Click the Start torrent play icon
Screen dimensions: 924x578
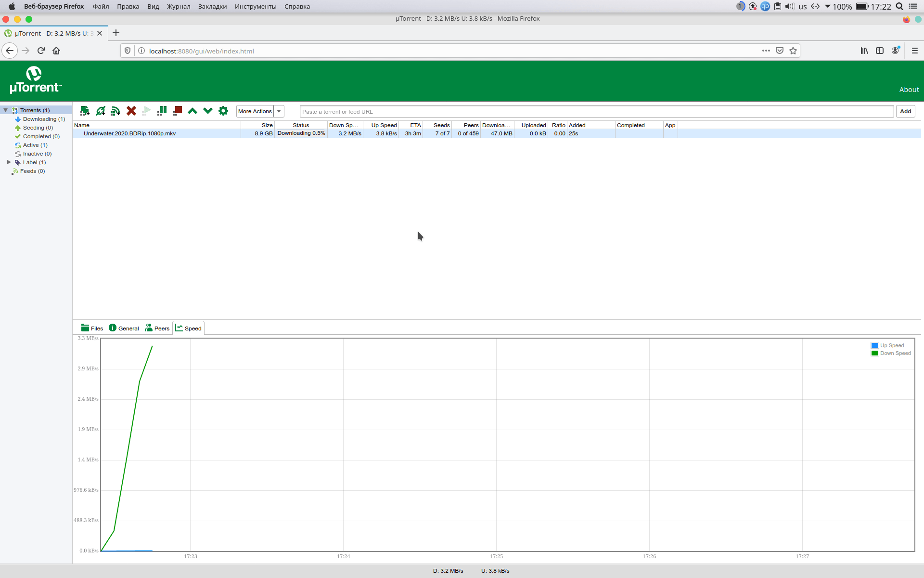(146, 111)
